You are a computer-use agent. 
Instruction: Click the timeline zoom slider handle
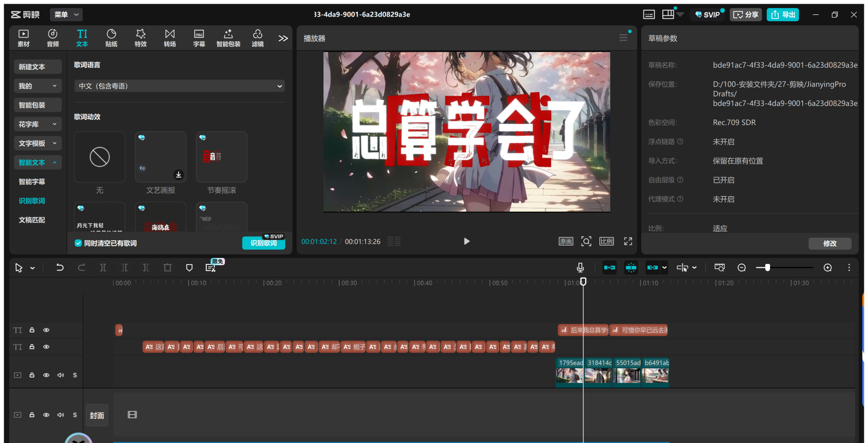pos(767,268)
